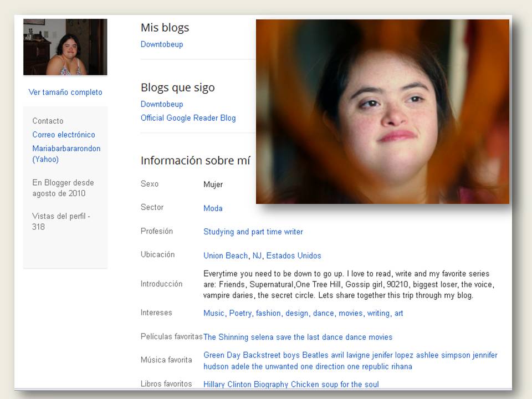Screen dimensions: 532x399
Task: Click the small profile photo thumbnail
Action: coord(65,47)
